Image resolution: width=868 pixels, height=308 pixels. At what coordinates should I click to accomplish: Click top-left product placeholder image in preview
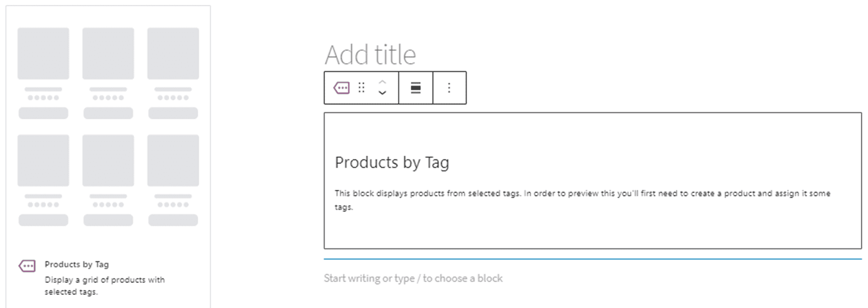click(43, 54)
